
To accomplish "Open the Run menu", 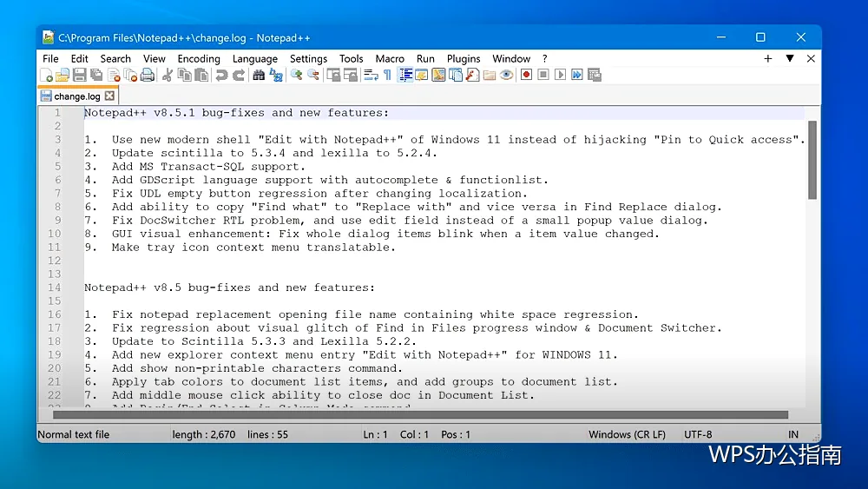I will click(x=425, y=59).
